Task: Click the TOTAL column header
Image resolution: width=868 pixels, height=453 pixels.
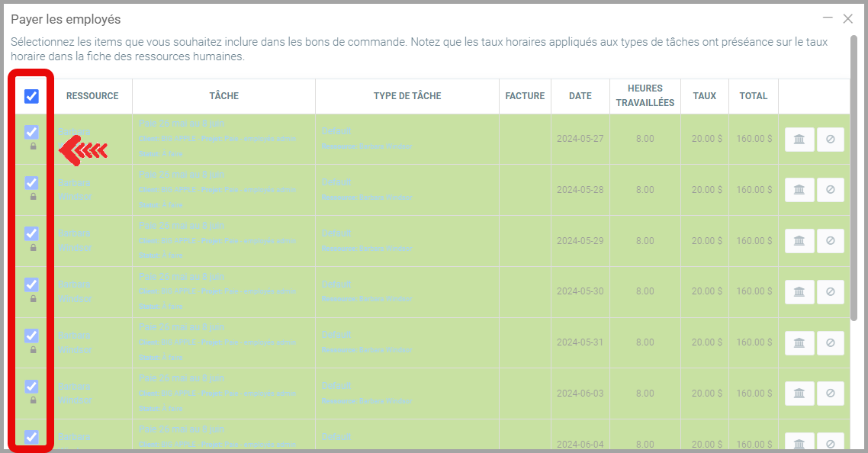Action: pos(753,96)
